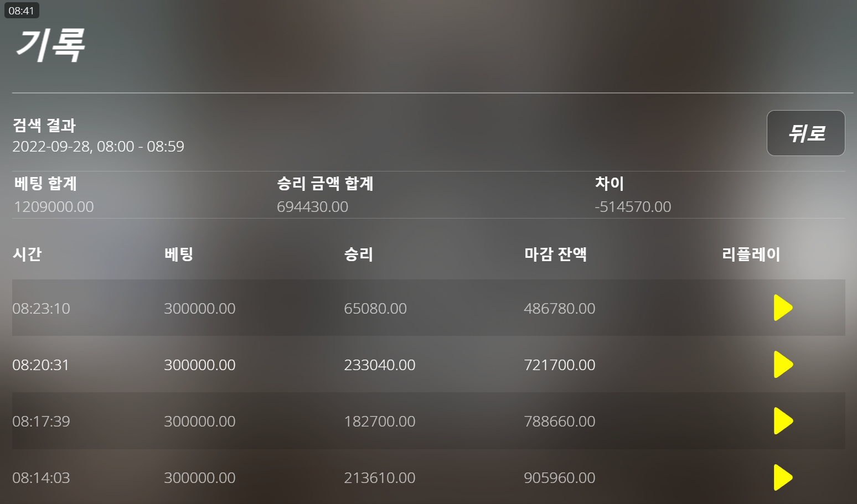Click the 베팅 합계 total 1209000.00
857x504 pixels.
(54, 206)
